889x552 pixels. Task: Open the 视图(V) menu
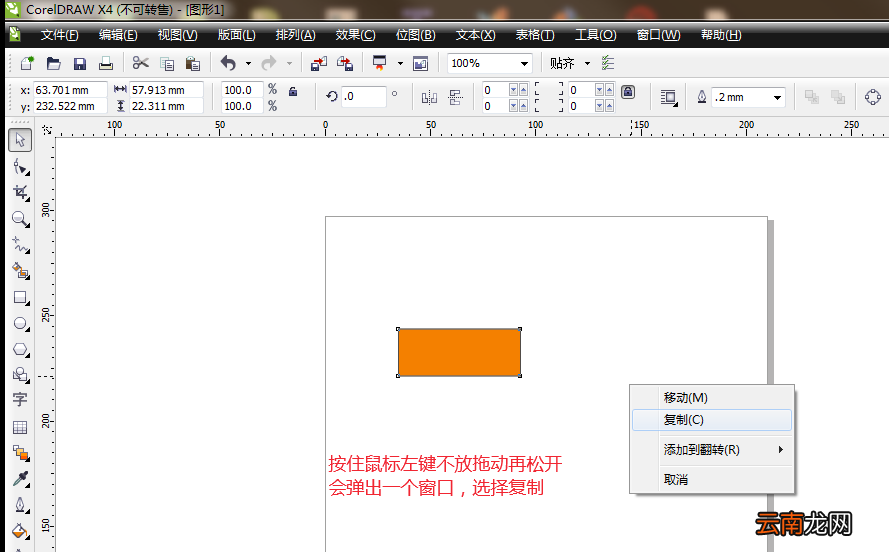click(177, 35)
